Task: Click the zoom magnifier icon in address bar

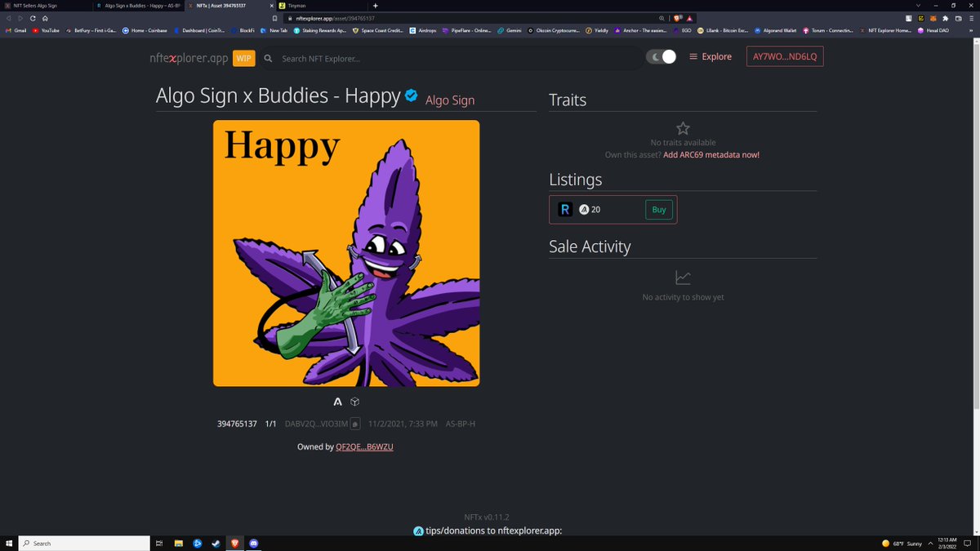Action: pos(661,18)
